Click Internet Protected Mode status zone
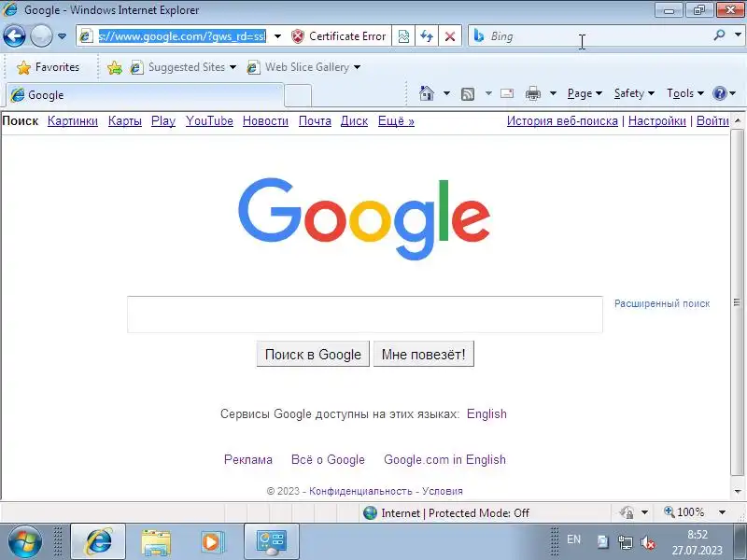 pyautogui.click(x=446, y=512)
